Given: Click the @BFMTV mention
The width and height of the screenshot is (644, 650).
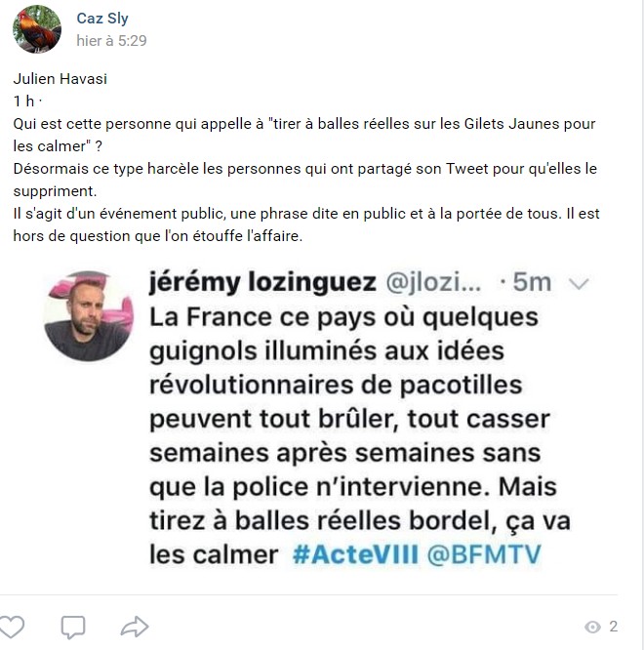Looking at the screenshot, I should 484,554.
